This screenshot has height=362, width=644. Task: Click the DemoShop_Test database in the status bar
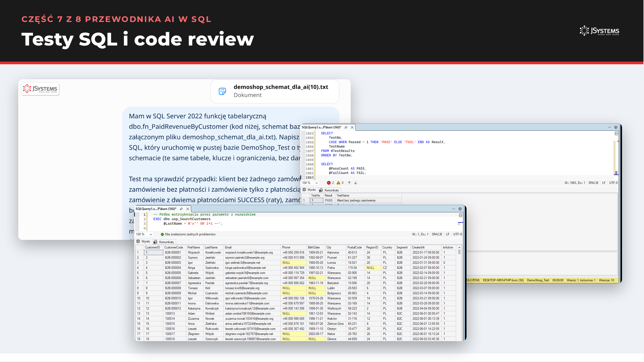tap(538, 280)
